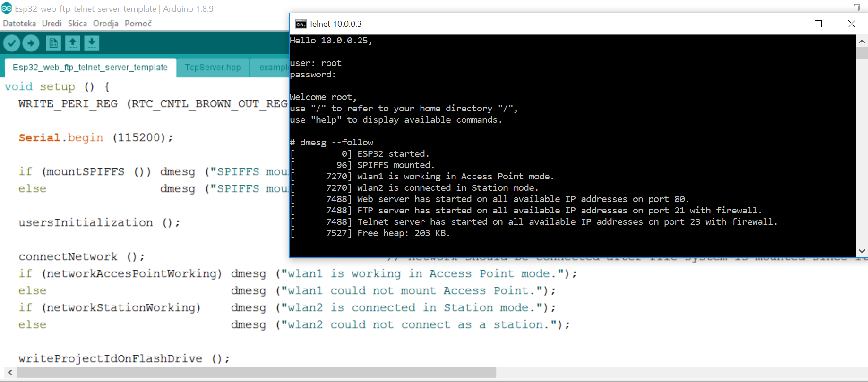The height and width of the screenshot is (382, 868).
Task: Click 'wlan2 could not connect as a station.' string
Action: (420, 325)
